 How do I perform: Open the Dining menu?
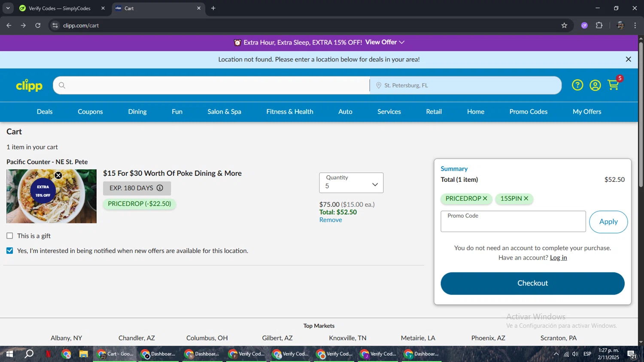tap(137, 112)
